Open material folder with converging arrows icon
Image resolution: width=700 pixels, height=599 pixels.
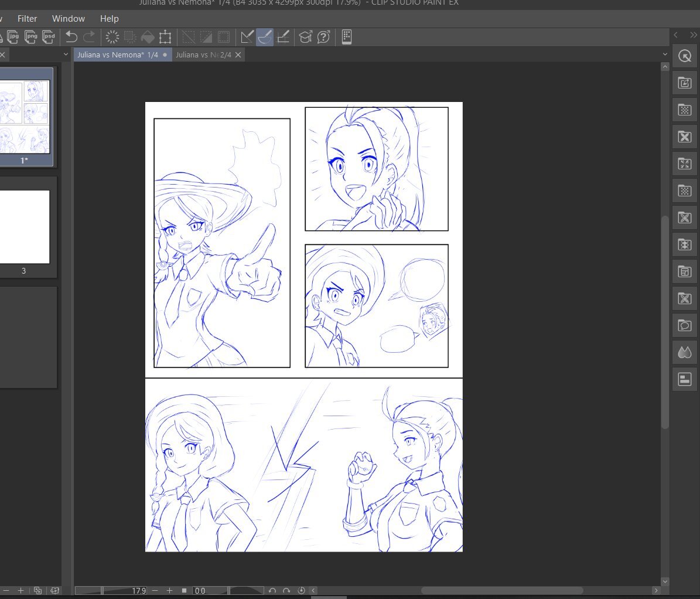685,164
